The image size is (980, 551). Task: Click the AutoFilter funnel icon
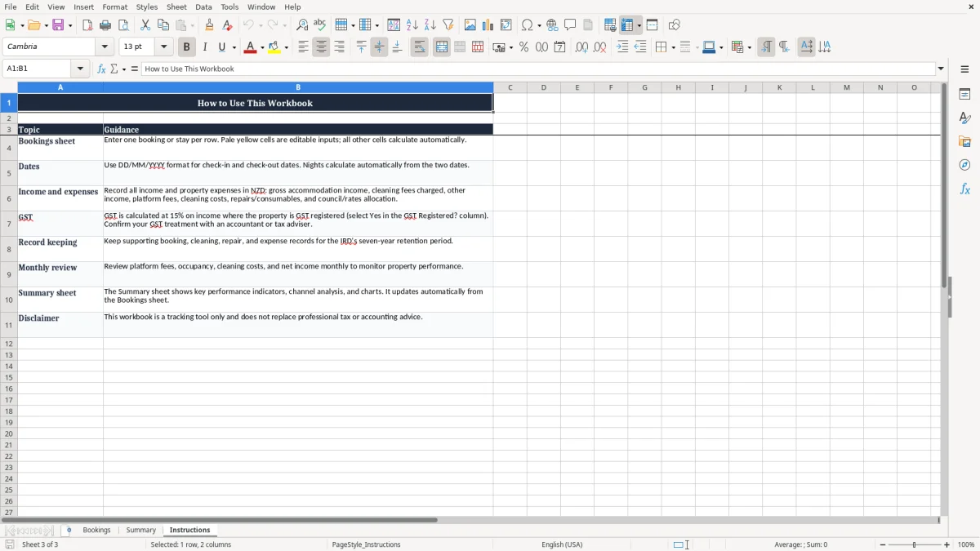point(448,25)
